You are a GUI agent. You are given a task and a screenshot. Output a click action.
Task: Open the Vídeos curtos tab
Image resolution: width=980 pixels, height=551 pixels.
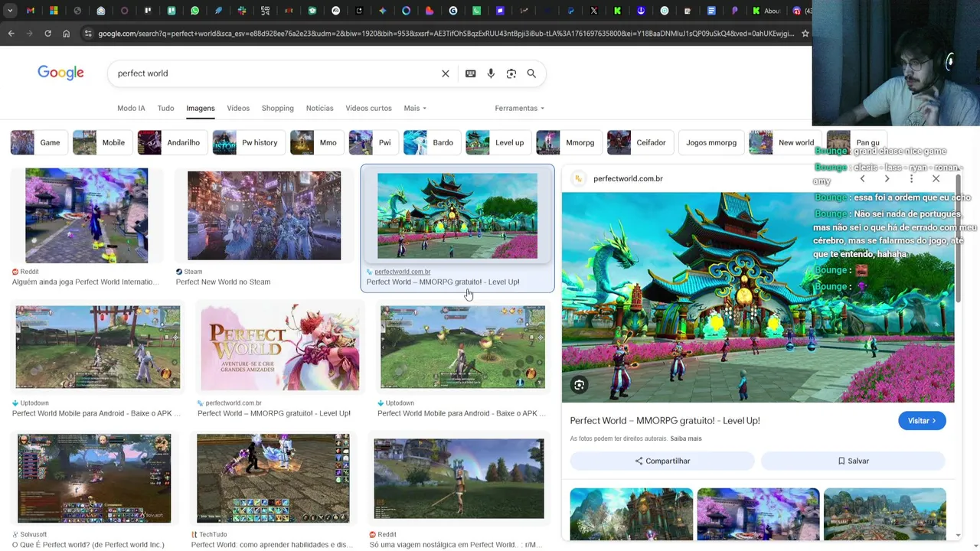[368, 108]
